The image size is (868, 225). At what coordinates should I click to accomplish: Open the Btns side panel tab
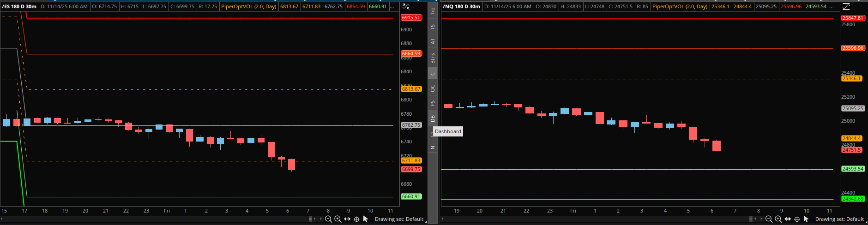pyautogui.click(x=433, y=58)
